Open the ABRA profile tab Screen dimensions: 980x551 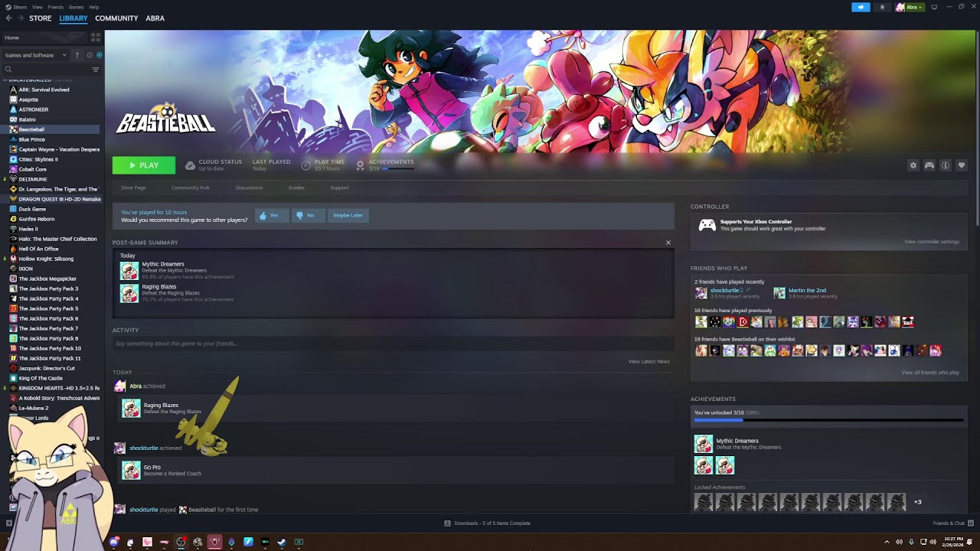(x=155, y=18)
